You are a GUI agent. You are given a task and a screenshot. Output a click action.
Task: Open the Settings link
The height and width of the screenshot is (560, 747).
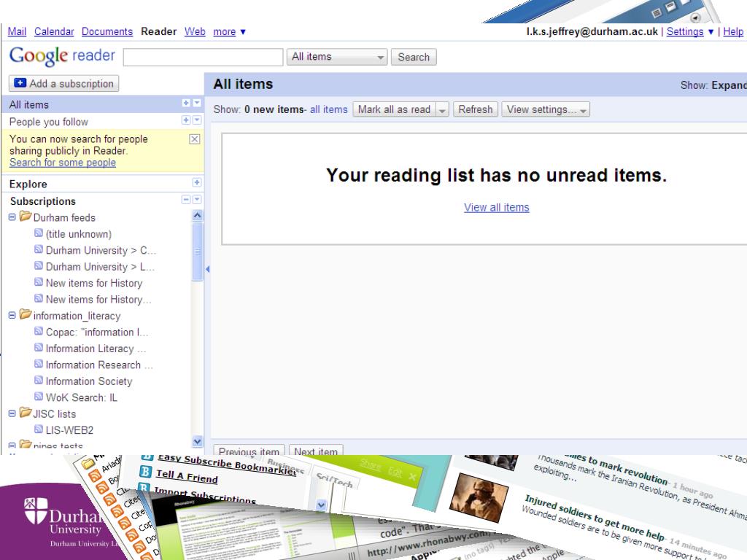click(x=685, y=31)
